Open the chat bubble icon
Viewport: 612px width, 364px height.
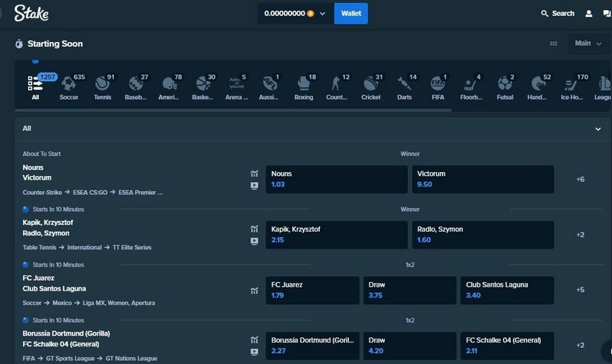(607, 14)
